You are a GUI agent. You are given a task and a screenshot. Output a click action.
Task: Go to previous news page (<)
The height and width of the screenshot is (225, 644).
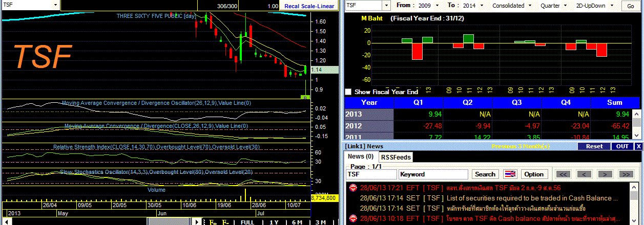point(585,174)
